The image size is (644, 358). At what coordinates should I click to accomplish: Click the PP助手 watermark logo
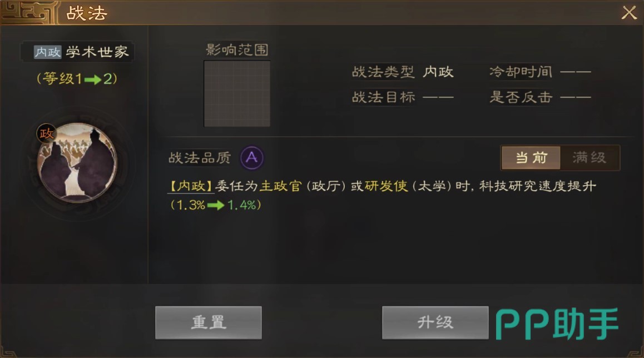click(557, 324)
